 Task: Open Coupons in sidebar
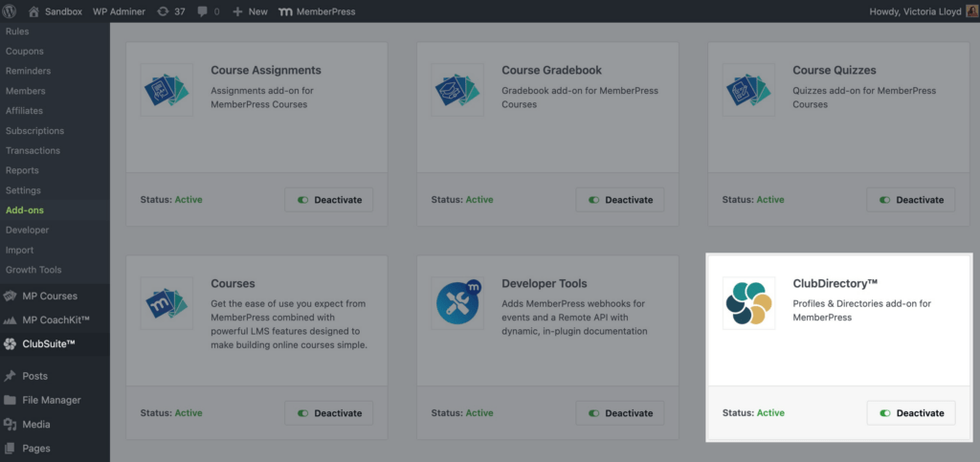click(24, 52)
